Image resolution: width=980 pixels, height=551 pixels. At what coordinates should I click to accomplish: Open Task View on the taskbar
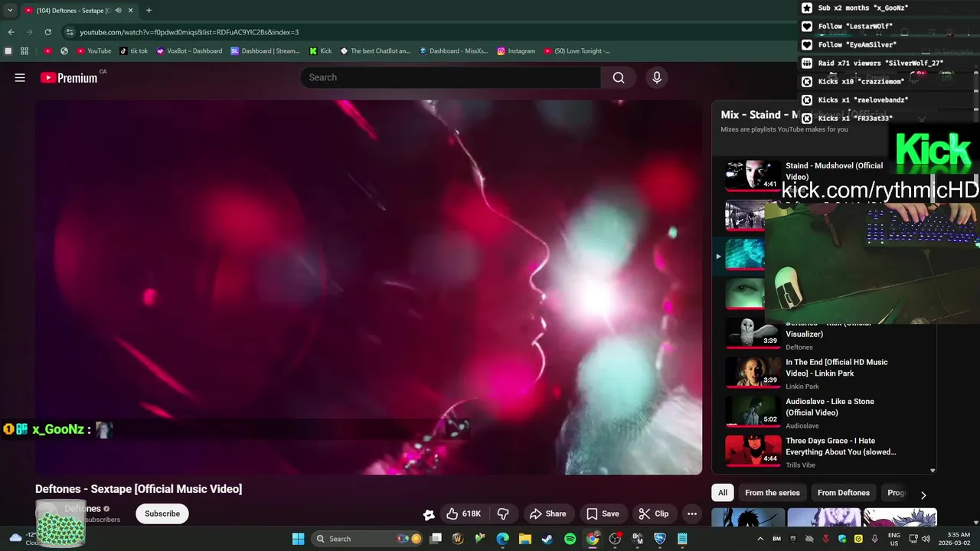[x=436, y=539]
